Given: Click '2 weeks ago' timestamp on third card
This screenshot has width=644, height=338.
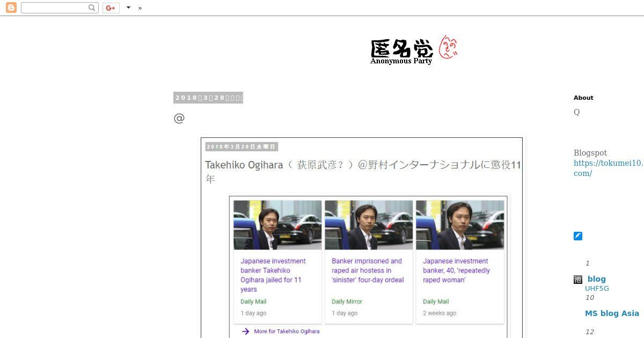Looking at the screenshot, I should 440,313.
